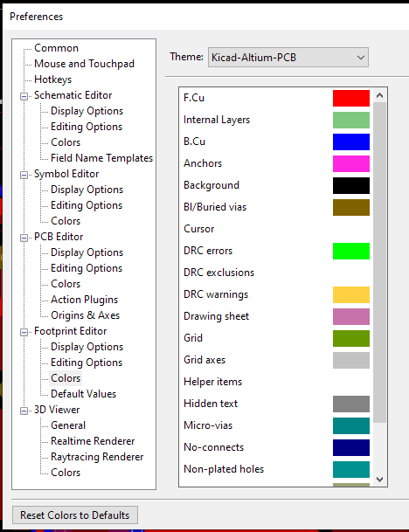Collapse the 3D Viewer tree node

[x=24, y=411]
